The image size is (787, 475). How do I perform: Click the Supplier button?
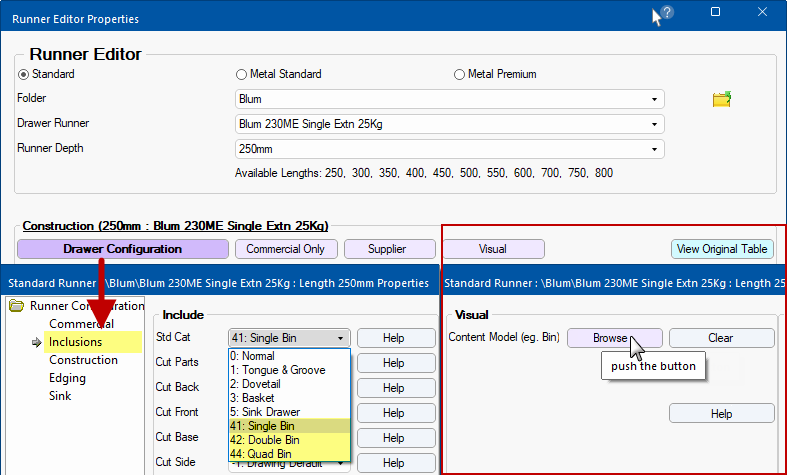pos(389,249)
